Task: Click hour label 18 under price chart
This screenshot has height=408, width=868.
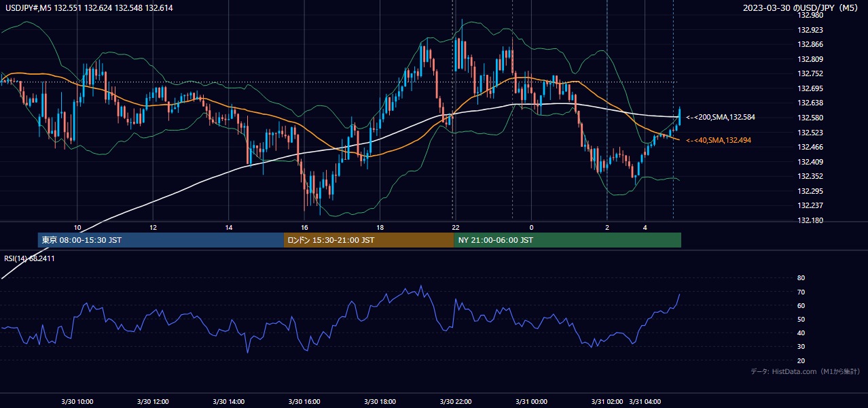Action: [x=380, y=227]
